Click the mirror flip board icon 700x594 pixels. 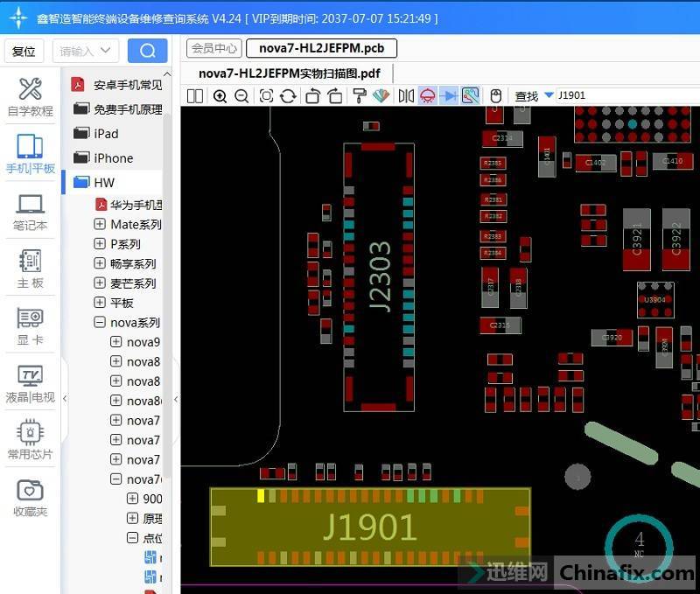pos(406,95)
